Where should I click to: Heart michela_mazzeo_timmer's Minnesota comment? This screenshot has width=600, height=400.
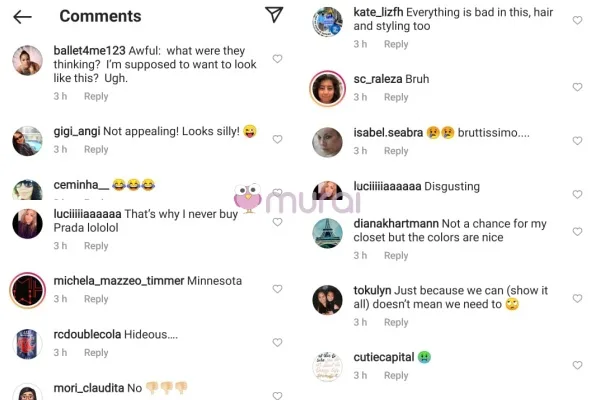click(278, 289)
